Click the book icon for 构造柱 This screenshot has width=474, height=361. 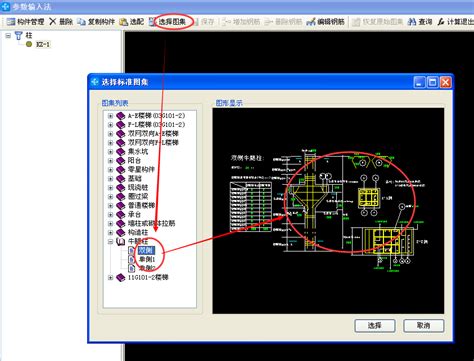pyautogui.click(x=121, y=233)
